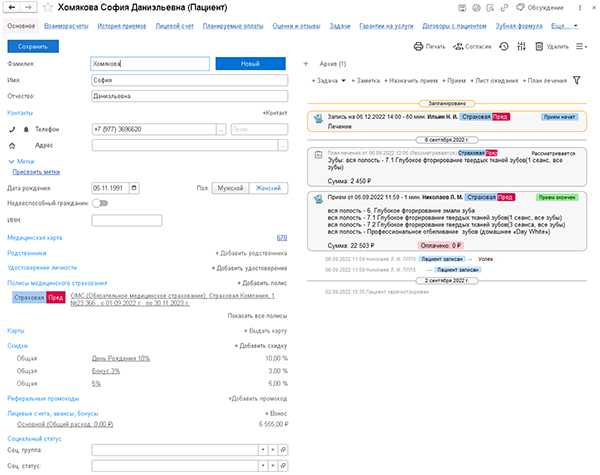Open the history clock icon in toolbar

coord(503,47)
